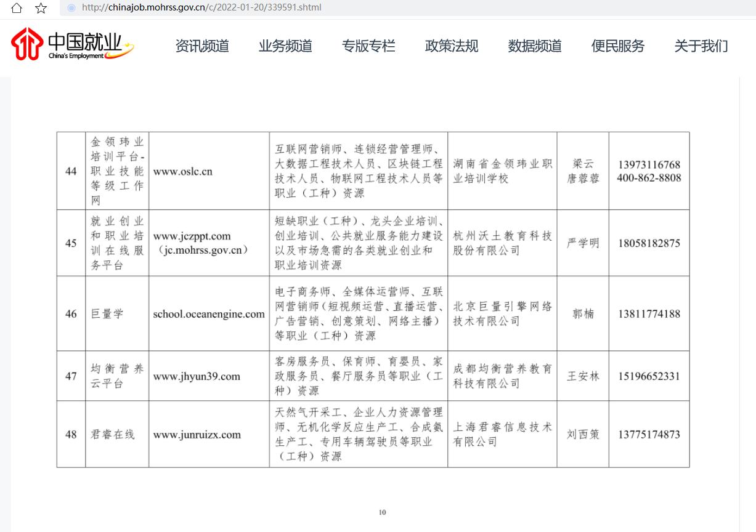Click platform name 均衡营养云平台
This screenshot has height=532, width=756.
117,376
